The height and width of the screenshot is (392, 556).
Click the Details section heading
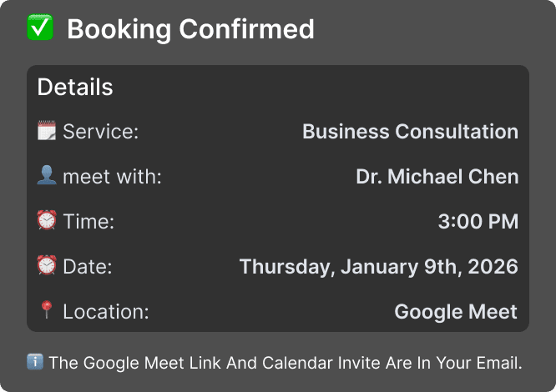pos(75,87)
